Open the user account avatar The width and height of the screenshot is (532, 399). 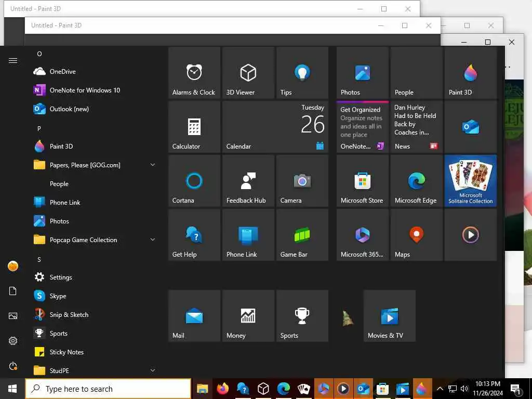[x=13, y=266]
